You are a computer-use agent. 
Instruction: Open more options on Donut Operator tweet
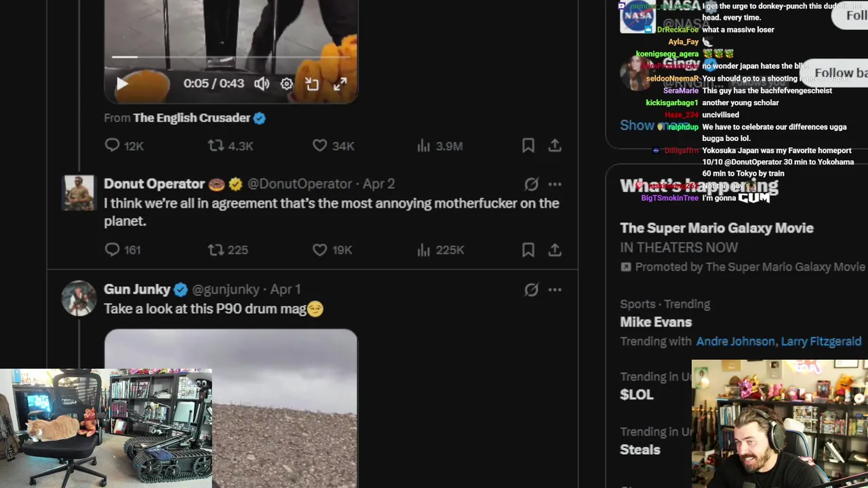[x=555, y=184]
